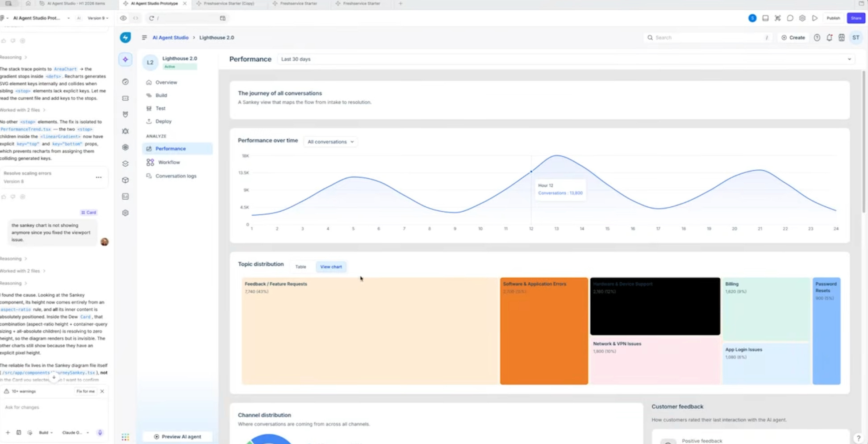The width and height of the screenshot is (868, 444).
Task: Click the Search input field
Action: pyautogui.click(x=708, y=38)
